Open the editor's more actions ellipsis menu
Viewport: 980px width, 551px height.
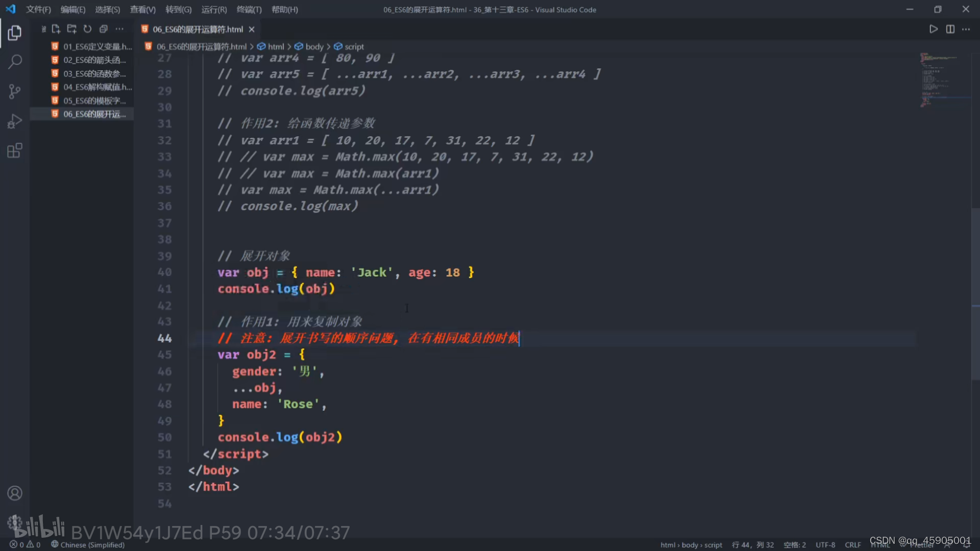[966, 29]
